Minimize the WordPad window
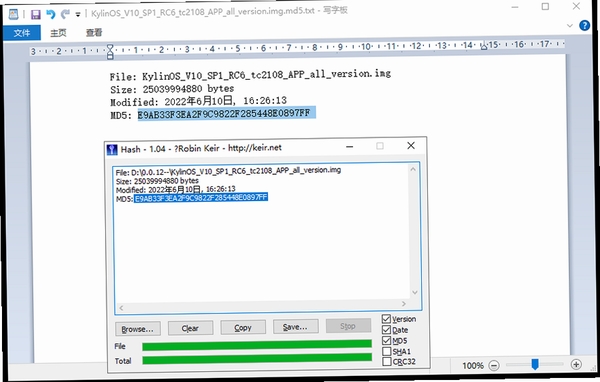 point(515,7)
